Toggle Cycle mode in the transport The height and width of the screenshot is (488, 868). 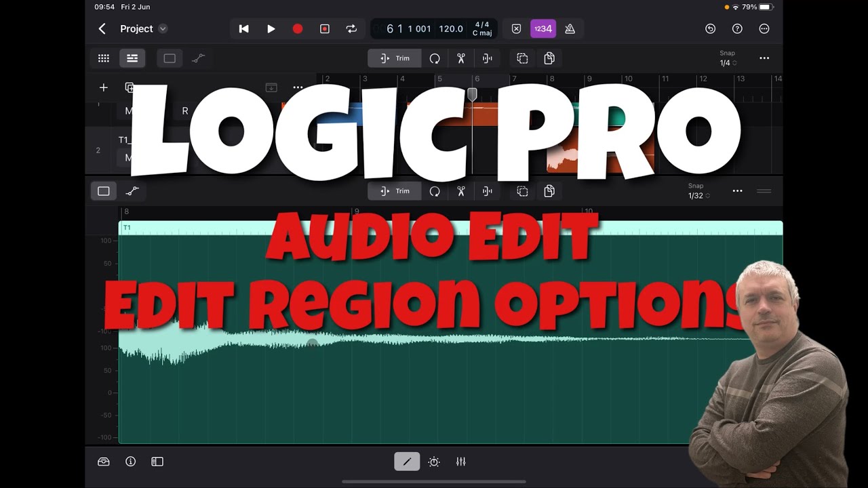351,28
